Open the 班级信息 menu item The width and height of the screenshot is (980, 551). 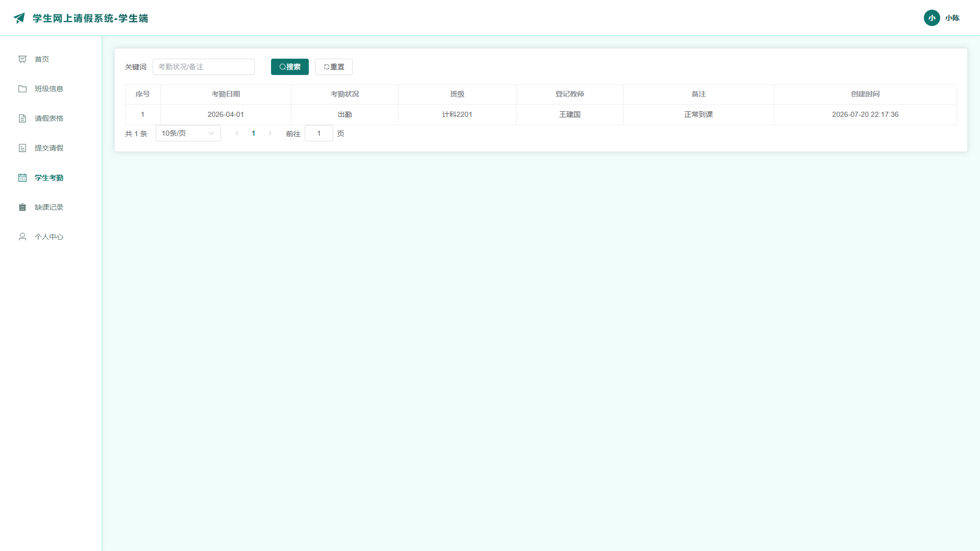pyautogui.click(x=51, y=89)
